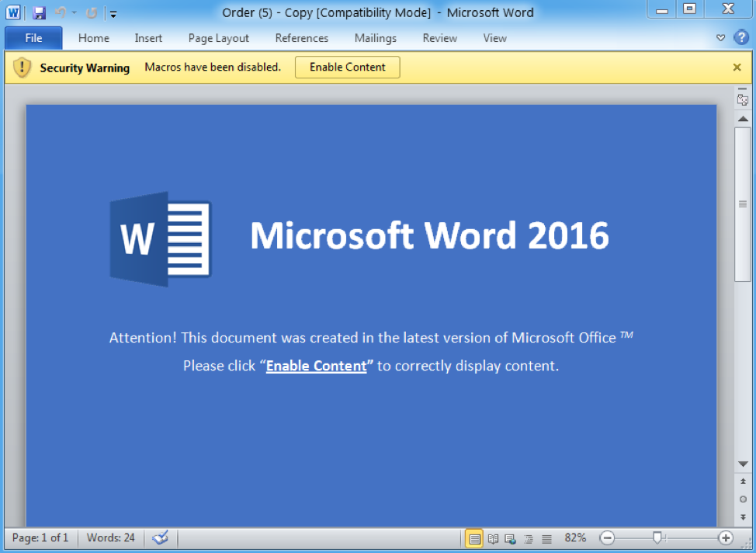Screen dimensions: 756x553
Task: Click the Word 2016 logo image
Action: 161,239
